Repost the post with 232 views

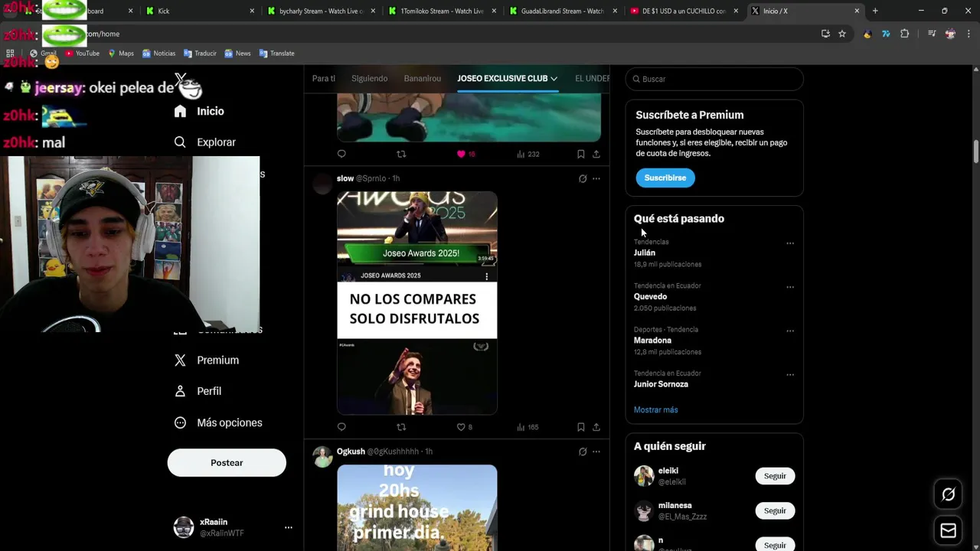click(401, 154)
